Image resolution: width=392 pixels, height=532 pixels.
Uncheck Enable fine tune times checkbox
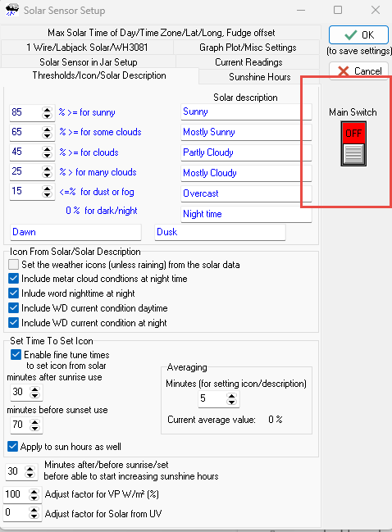16,355
